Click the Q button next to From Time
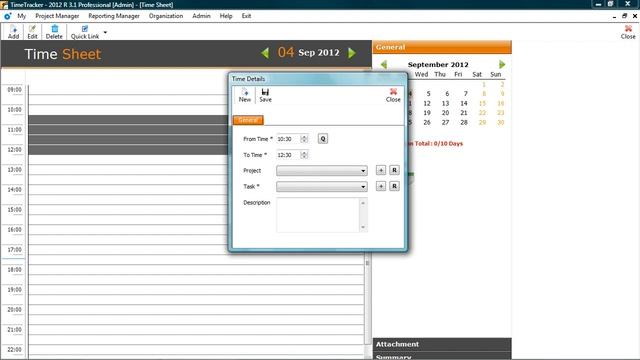 coord(323,139)
